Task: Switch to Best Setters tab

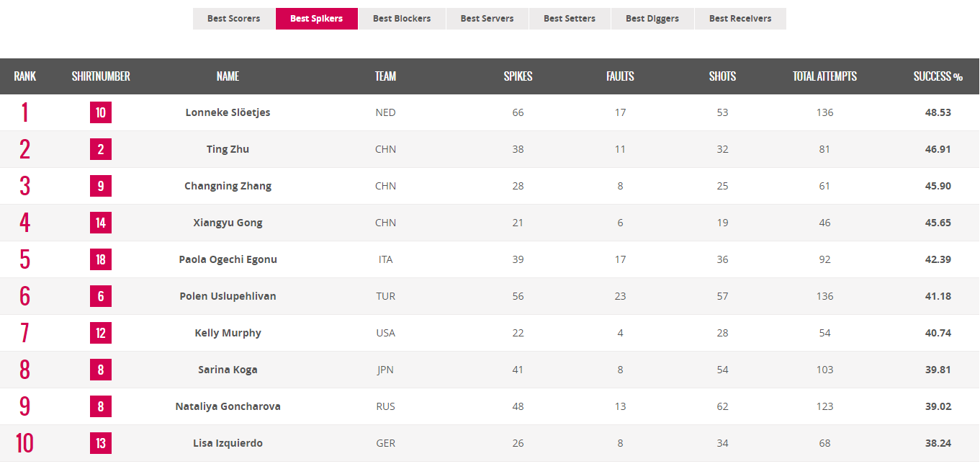Action: [570, 19]
